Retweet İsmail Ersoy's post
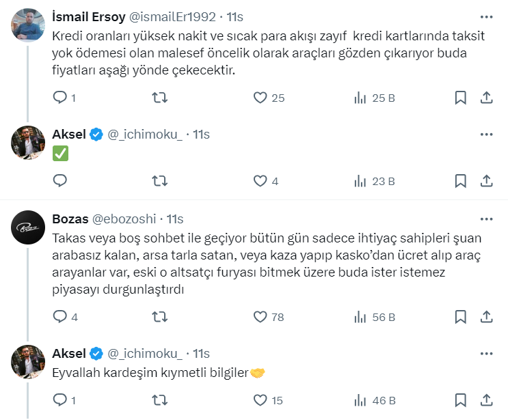The width and height of the screenshot is (508, 420). [x=159, y=98]
